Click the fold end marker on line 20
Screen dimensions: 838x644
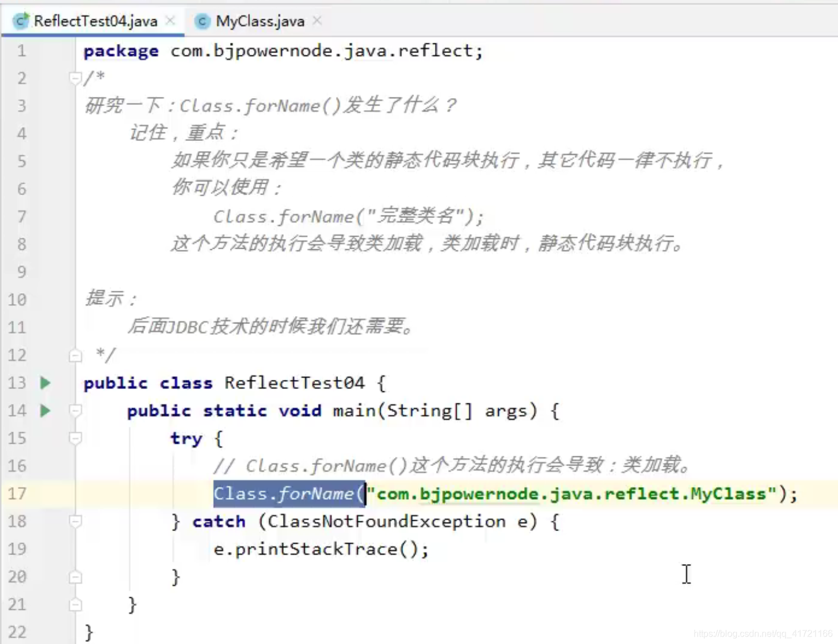tap(75, 577)
